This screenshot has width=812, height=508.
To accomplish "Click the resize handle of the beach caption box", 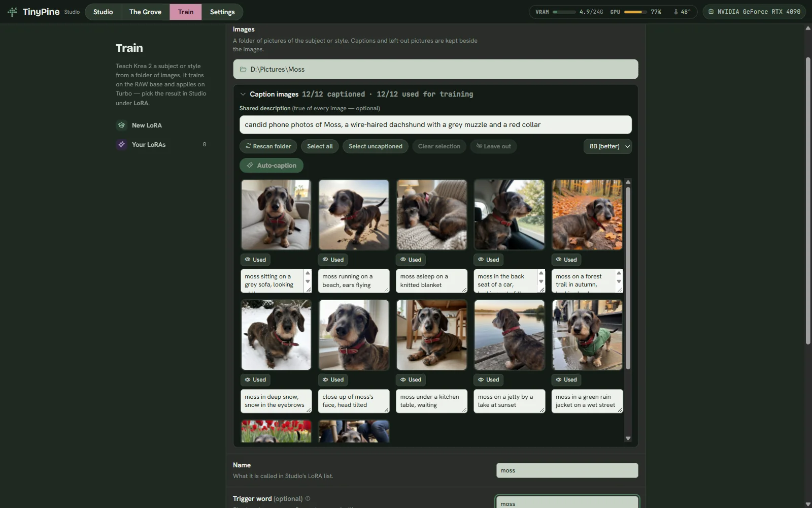I will 386,290.
